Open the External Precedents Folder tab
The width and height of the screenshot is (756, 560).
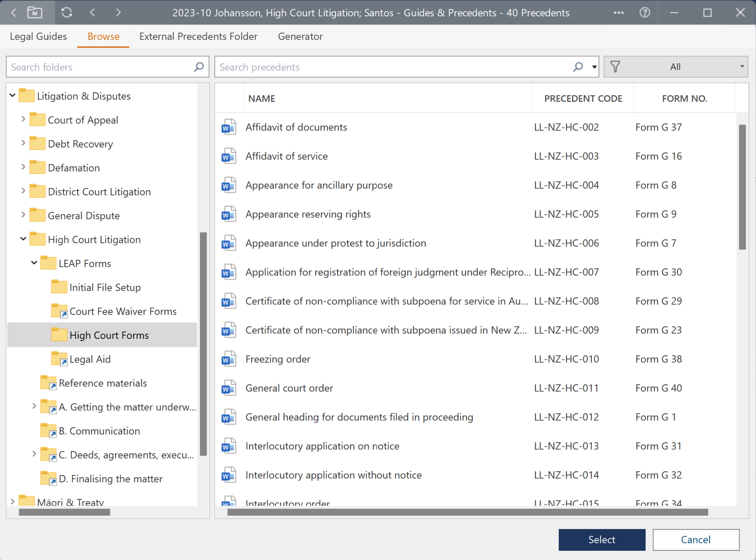coord(198,36)
